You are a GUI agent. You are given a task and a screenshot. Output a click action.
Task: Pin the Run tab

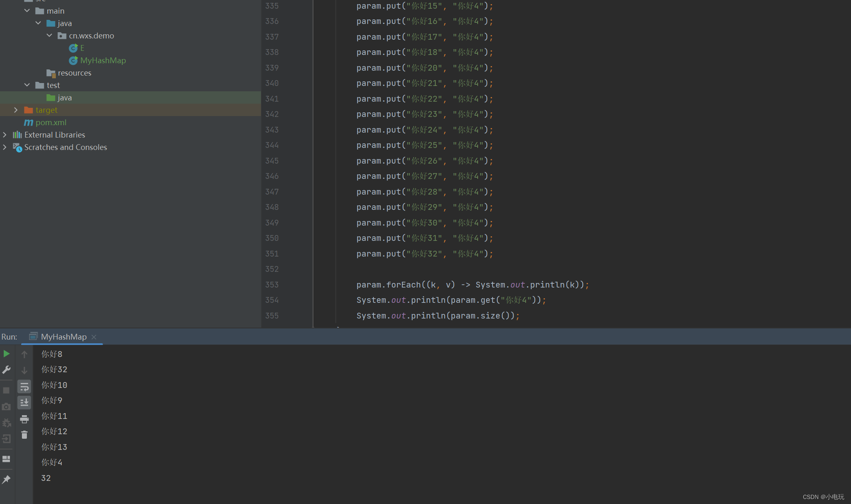click(6, 479)
